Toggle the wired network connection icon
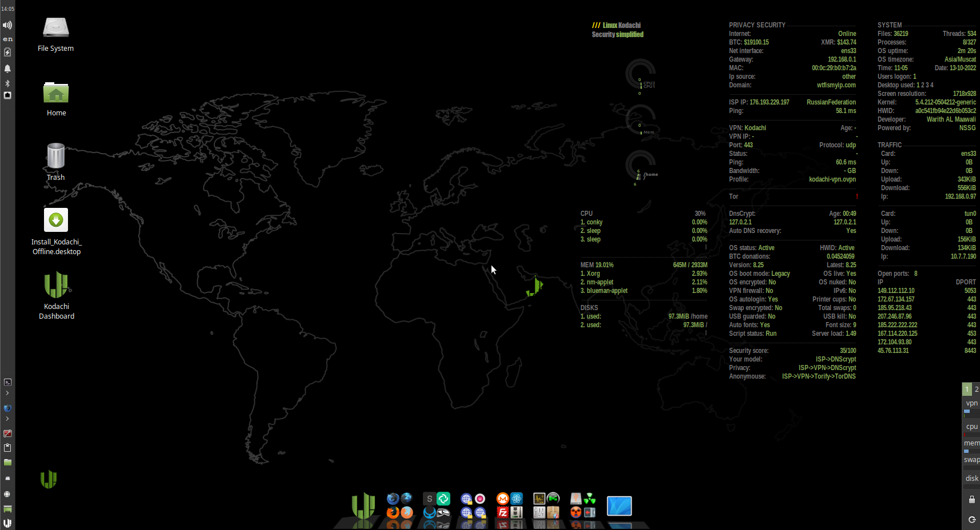The image size is (980, 530). 7,95
